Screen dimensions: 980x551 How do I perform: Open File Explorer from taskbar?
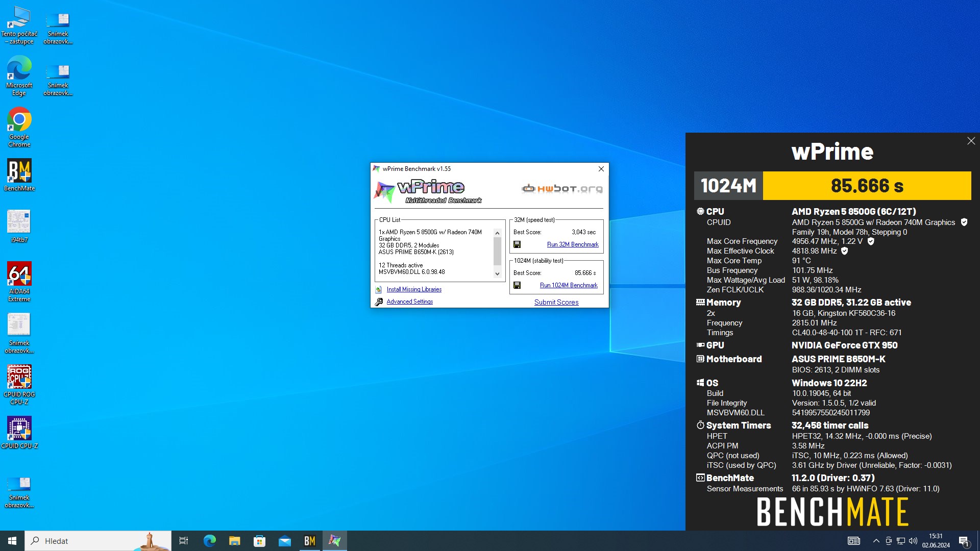[234, 541]
